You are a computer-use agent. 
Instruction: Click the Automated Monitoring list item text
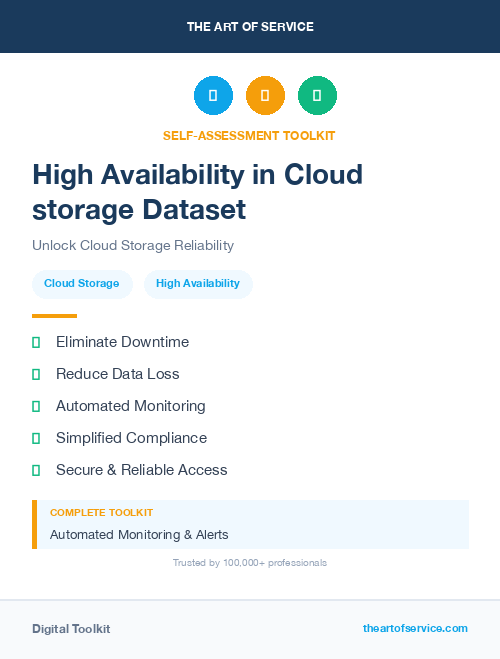tap(131, 406)
